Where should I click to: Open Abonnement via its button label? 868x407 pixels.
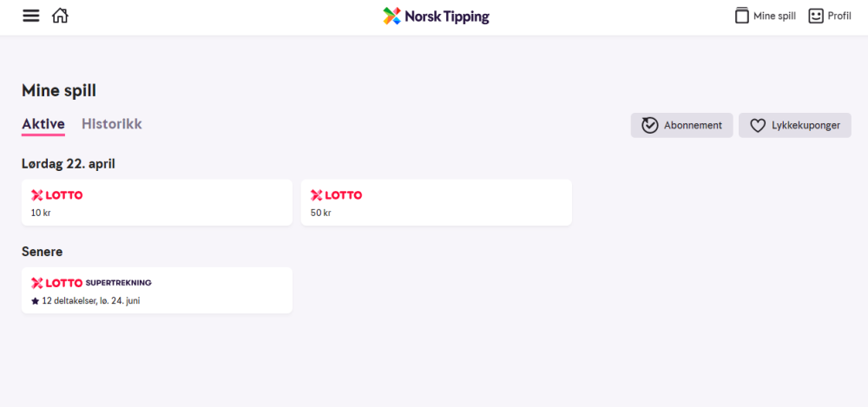pos(693,125)
